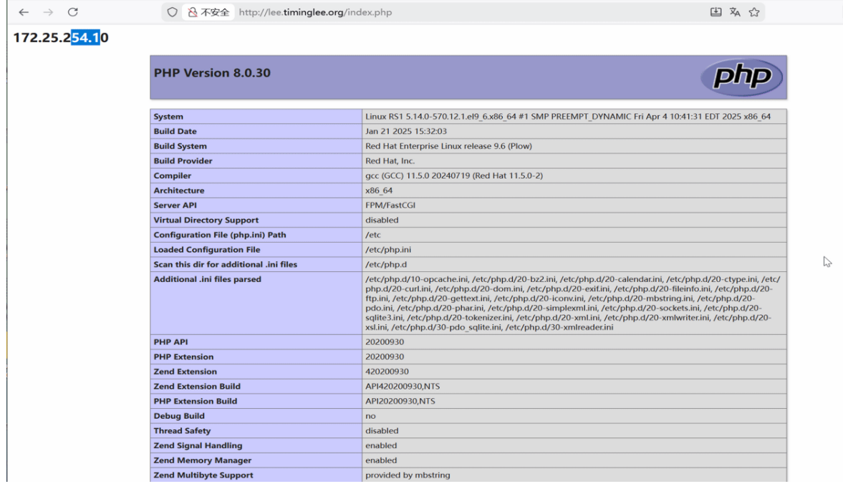
Task: Go forward to the next page
Action: [x=49, y=12]
